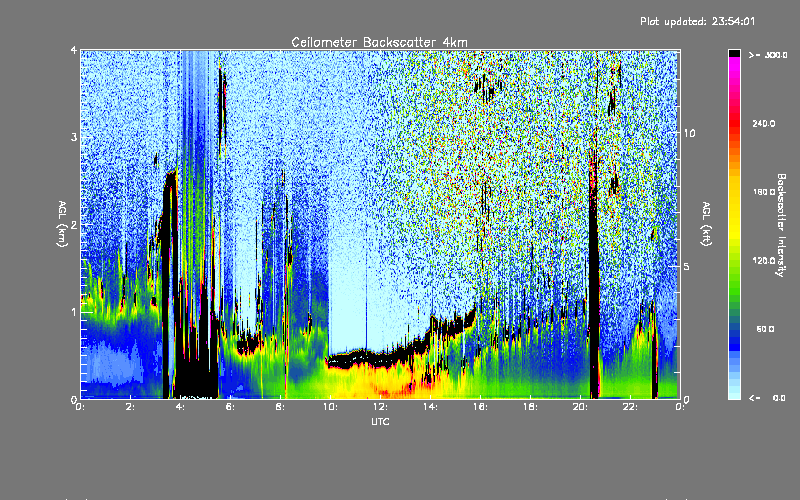Click the "AGL (kft)" axis label

pyautogui.click(x=706, y=224)
